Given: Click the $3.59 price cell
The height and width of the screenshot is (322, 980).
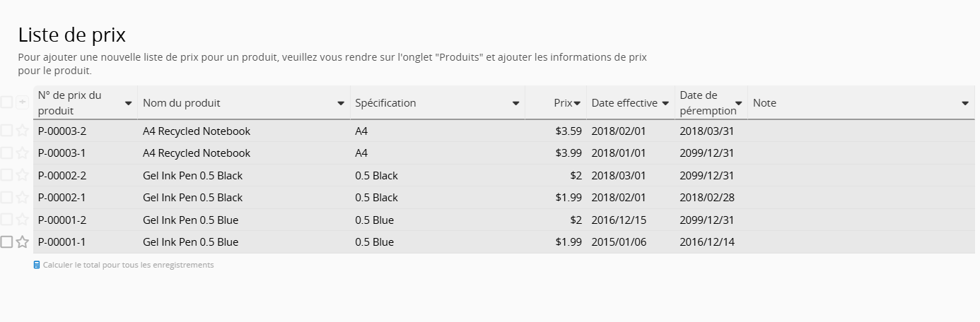Looking at the screenshot, I should (568, 131).
